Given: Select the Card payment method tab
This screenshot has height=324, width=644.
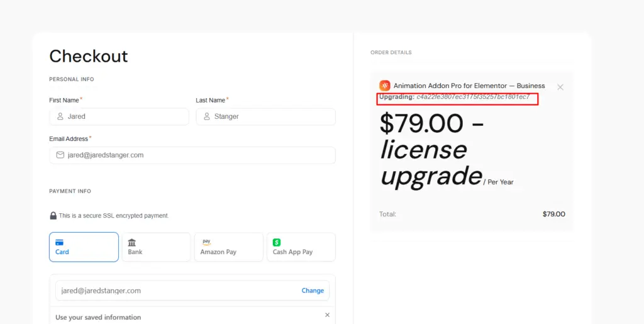Looking at the screenshot, I should (x=84, y=247).
